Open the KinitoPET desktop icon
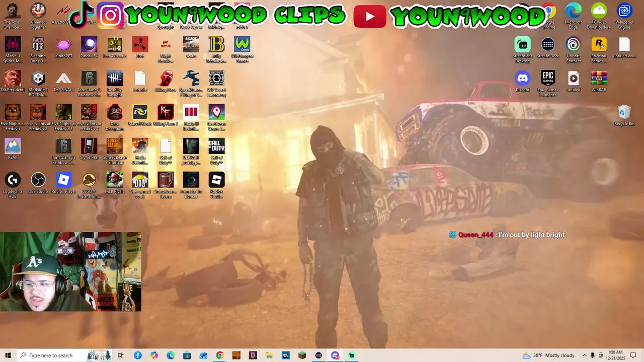644x362 pixels. [x=64, y=48]
